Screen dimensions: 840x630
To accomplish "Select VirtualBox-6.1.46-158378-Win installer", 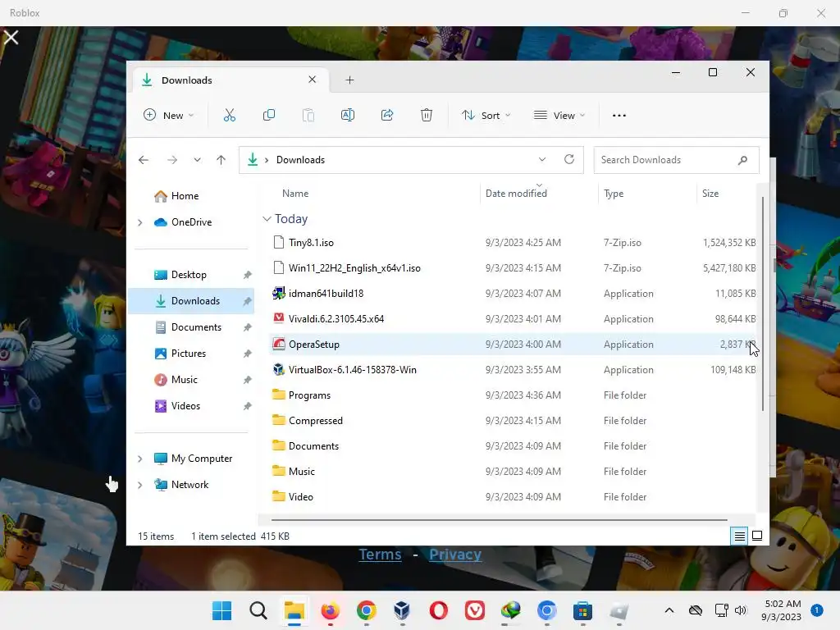I will coord(513,370).
